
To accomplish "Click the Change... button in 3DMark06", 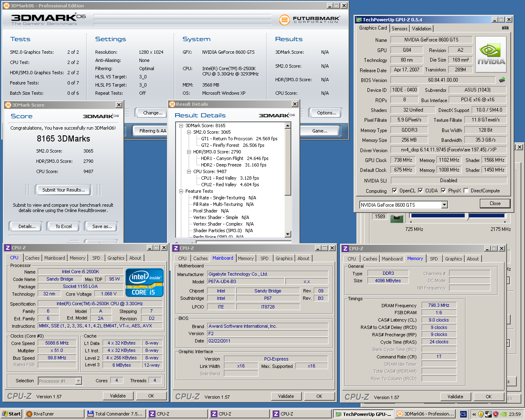I will (153, 113).
